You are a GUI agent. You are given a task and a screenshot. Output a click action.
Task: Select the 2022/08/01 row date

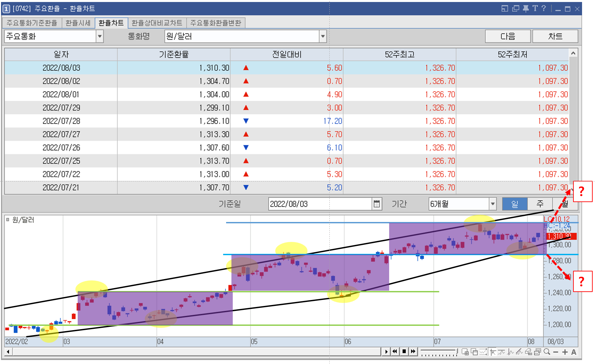click(x=61, y=94)
